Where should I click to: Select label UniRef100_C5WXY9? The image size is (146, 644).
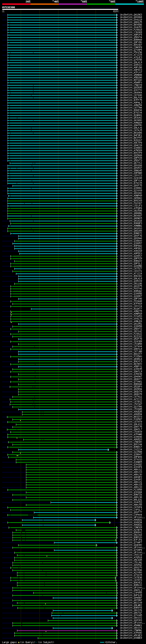point(131,85)
